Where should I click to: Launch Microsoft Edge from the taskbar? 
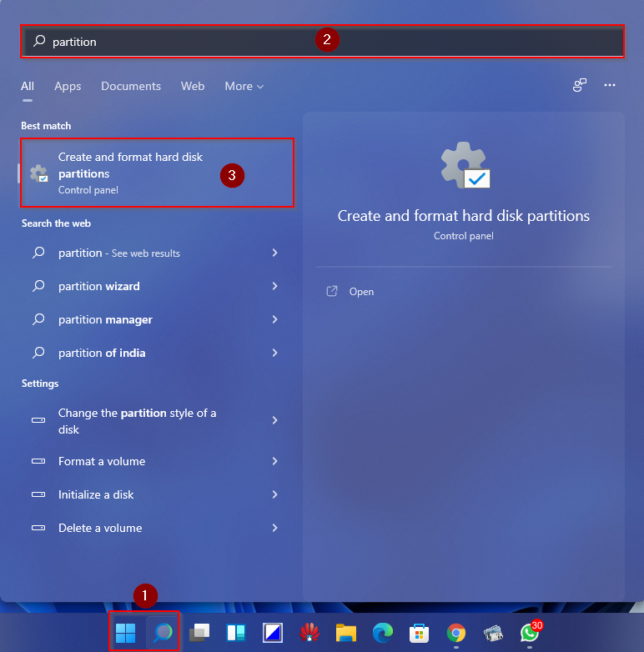[x=383, y=633]
